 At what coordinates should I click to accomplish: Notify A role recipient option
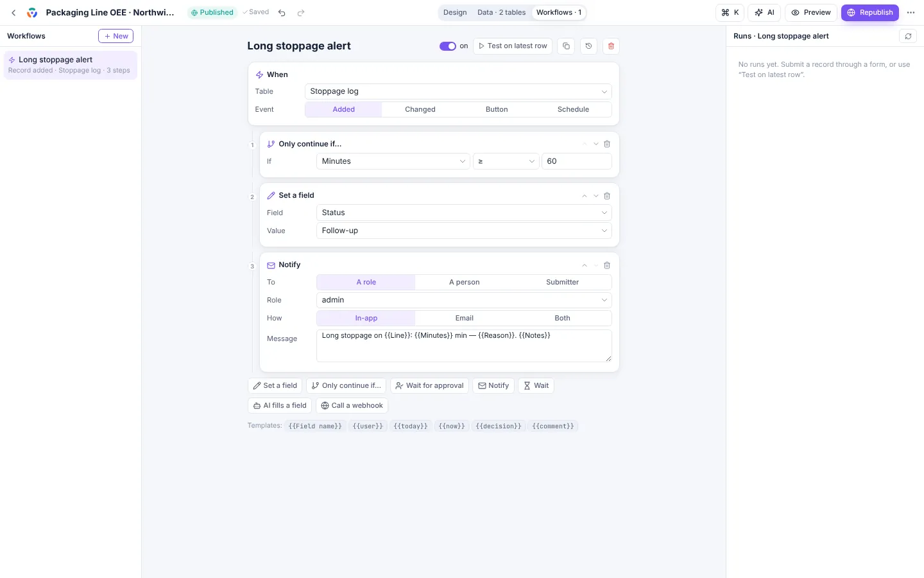[x=366, y=282]
